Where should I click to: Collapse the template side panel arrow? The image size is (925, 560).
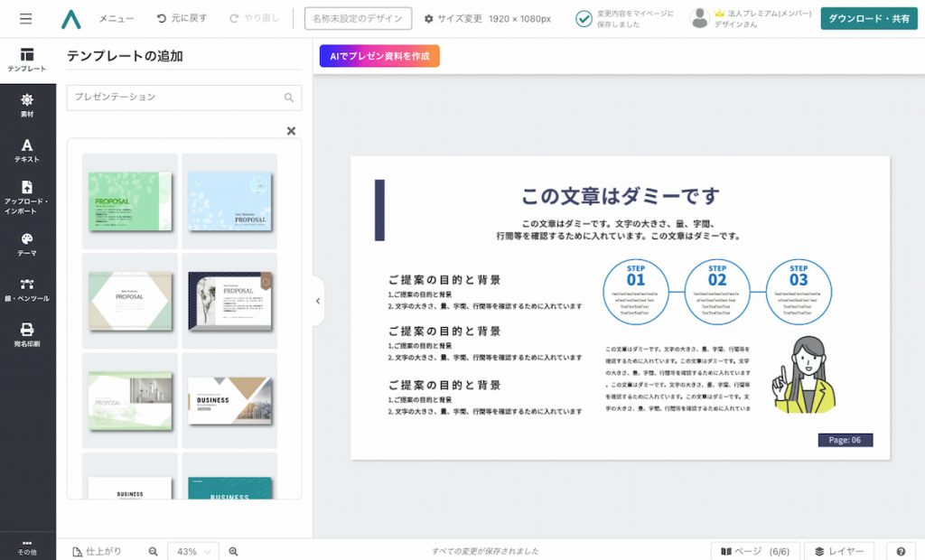coord(318,301)
